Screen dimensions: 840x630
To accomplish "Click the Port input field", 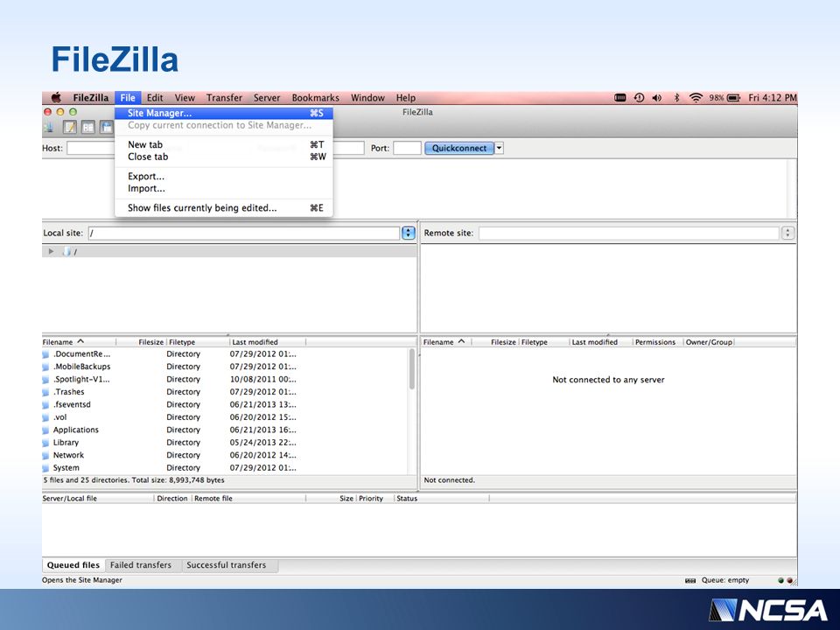I will pos(407,149).
